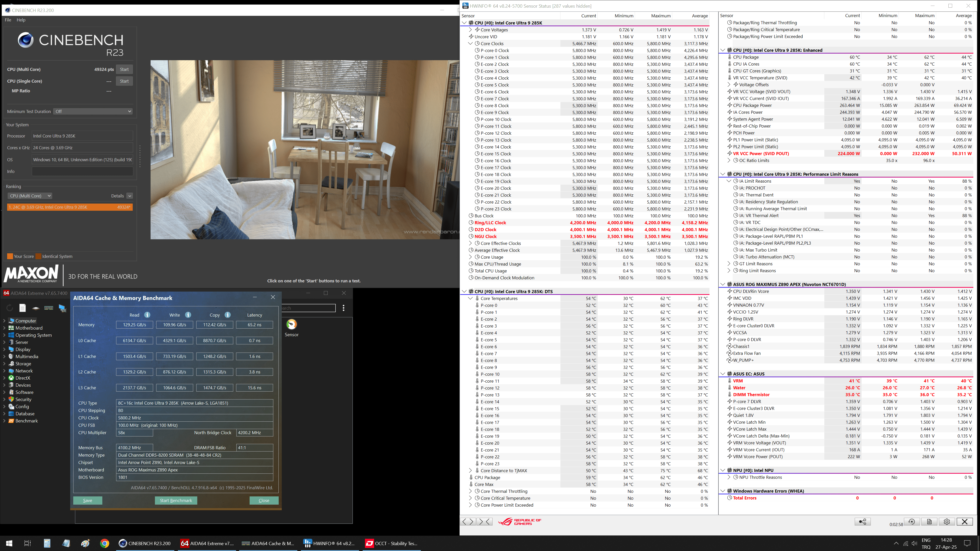Click the HWiNFO remote share icon
This screenshot has height=551, width=980.
click(x=862, y=522)
